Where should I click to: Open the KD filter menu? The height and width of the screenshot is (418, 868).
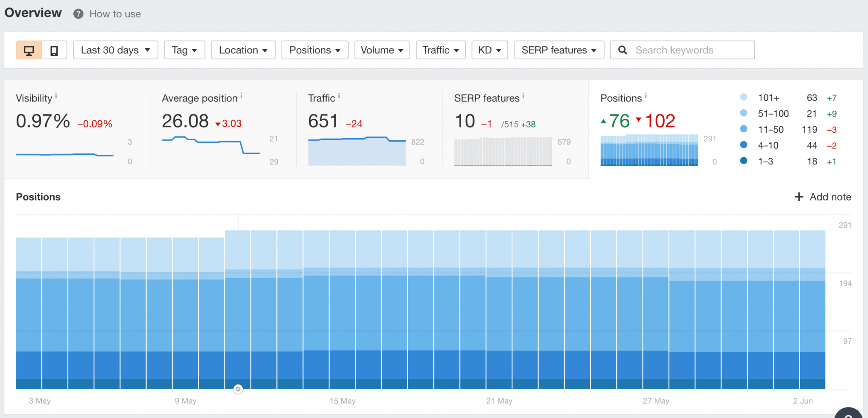[489, 50]
